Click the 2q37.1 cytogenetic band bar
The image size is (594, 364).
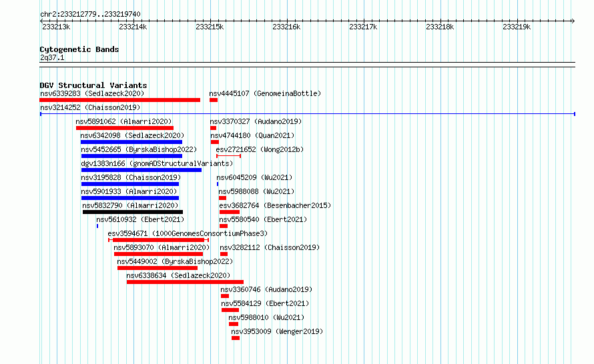point(307,65)
